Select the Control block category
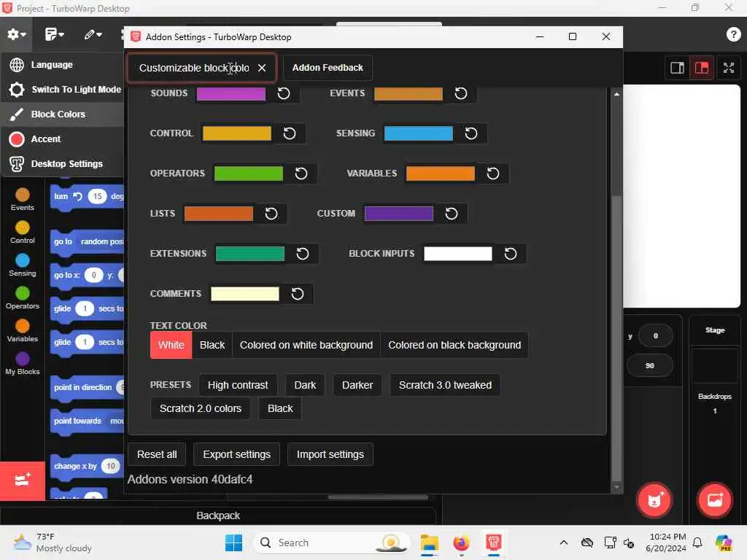The image size is (747, 560). pos(23,233)
